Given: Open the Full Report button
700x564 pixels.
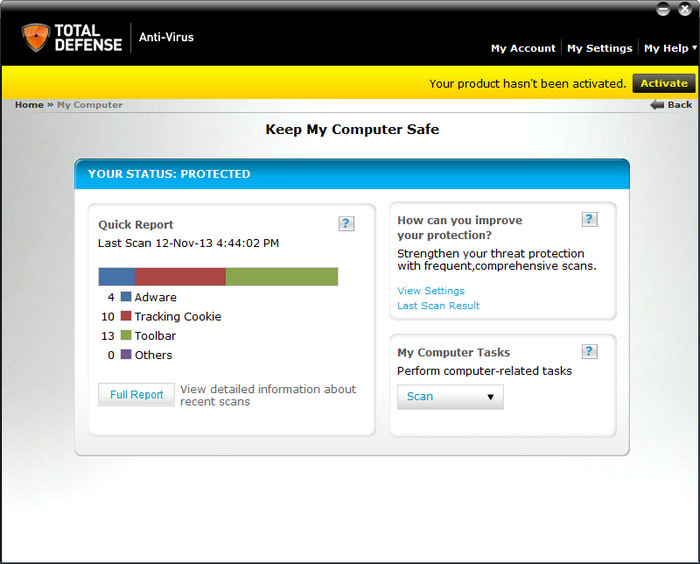Looking at the screenshot, I should [136, 395].
